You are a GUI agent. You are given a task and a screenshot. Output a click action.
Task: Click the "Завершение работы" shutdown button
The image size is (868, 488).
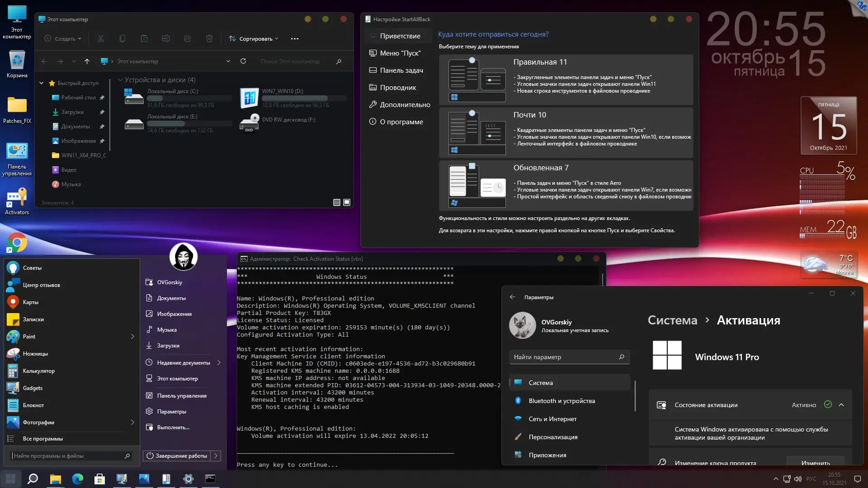(177, 456)
